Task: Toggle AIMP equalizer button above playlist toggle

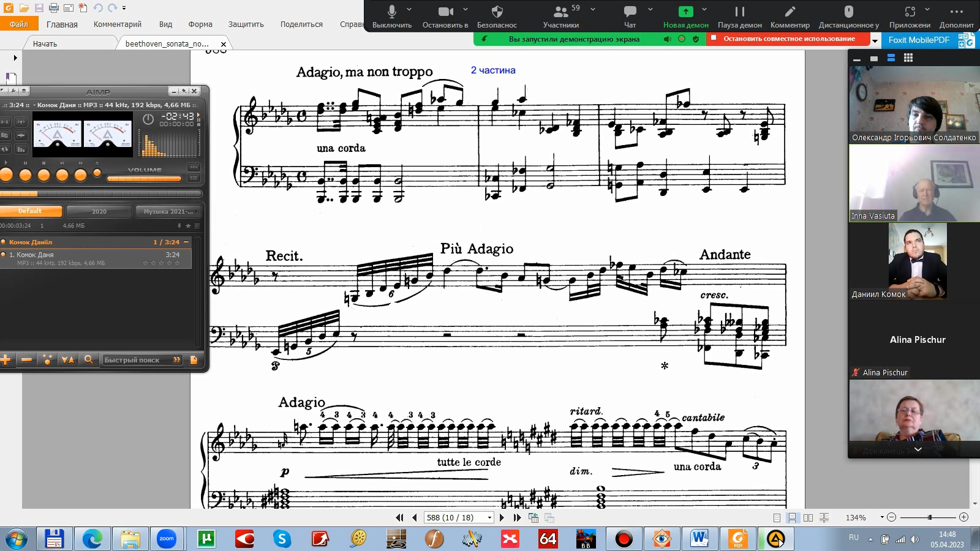Action: point(194,167)
